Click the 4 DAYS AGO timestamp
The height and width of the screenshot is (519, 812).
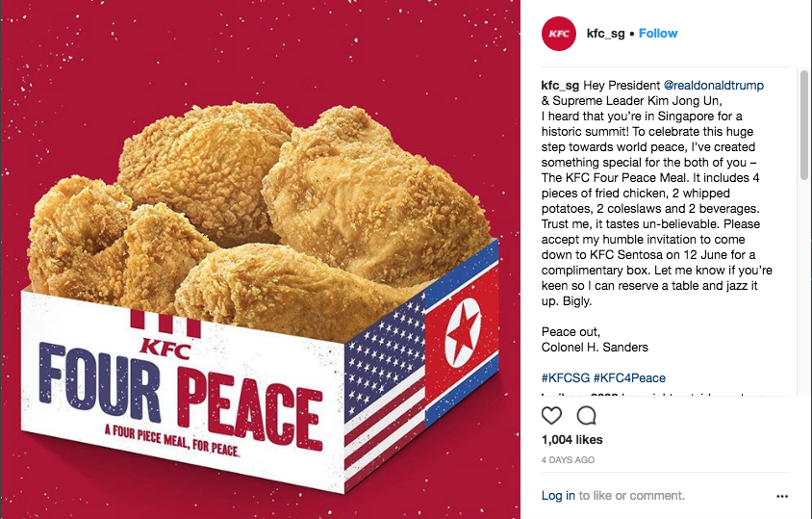coord(568,460)
